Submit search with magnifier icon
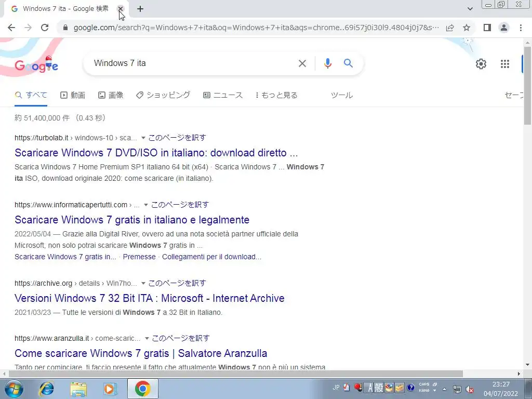The width and height of the screenshot is (532, 399). point(348,63)
